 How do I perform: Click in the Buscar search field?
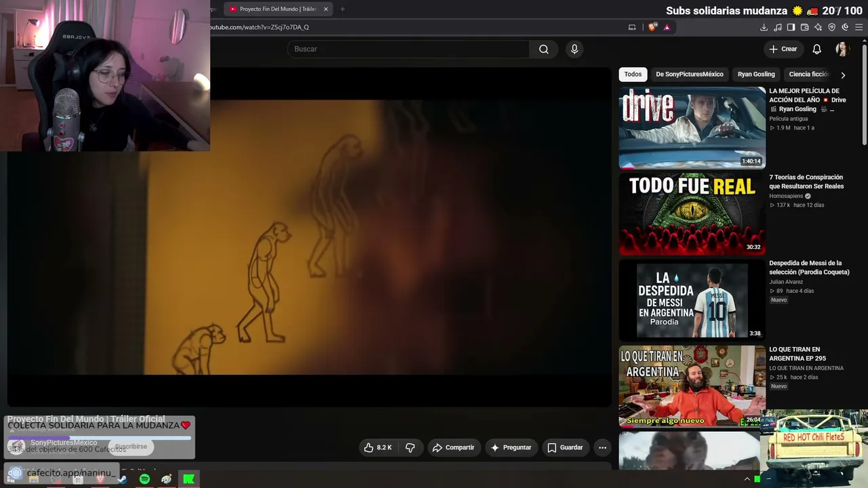pos(409,49)
